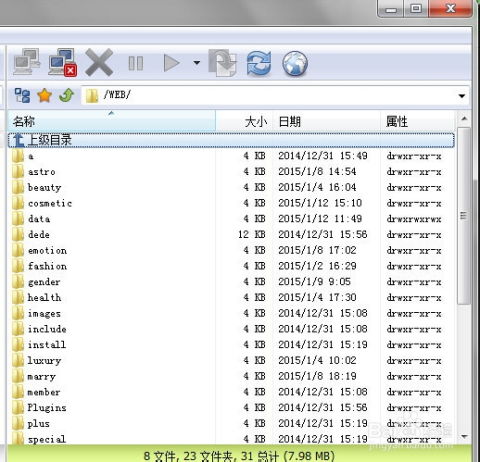Click the folder icon of Plugins row

tap(18, 408)
